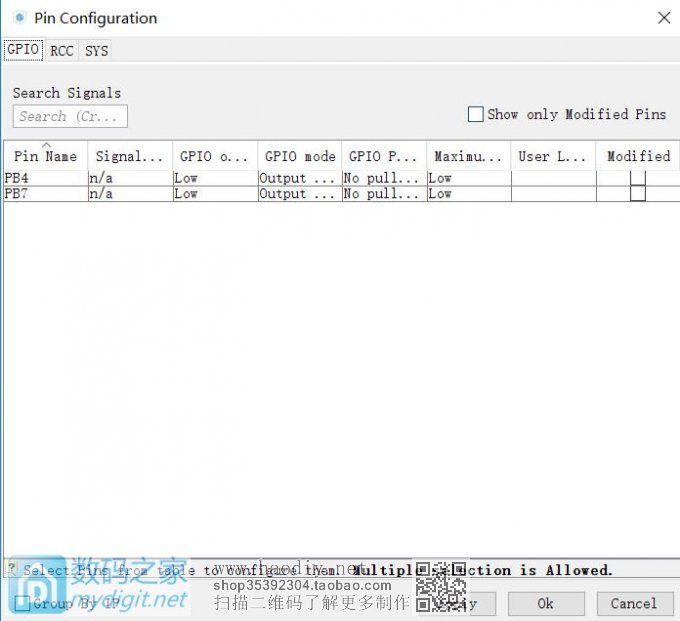Viewport: 680px width, 621px height.
Task: Toggle the Modified checkbox for PB7
Action: (638, 194)
